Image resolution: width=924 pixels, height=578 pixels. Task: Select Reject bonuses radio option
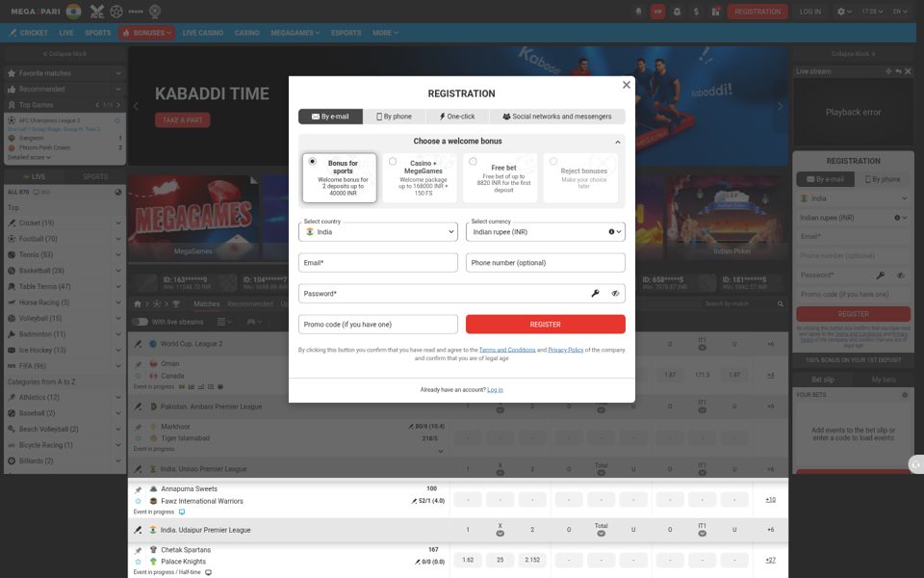(553, 162)
